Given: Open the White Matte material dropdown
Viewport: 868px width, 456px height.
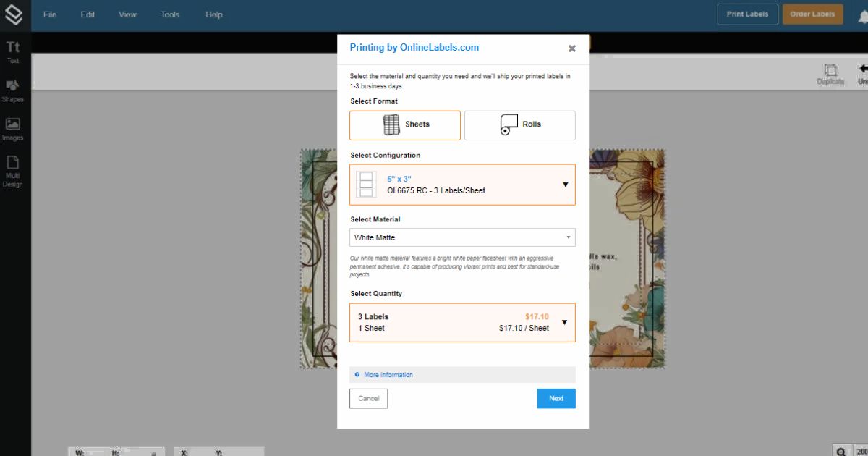Looking at the screenshot, I should click(x=462, y=237).
